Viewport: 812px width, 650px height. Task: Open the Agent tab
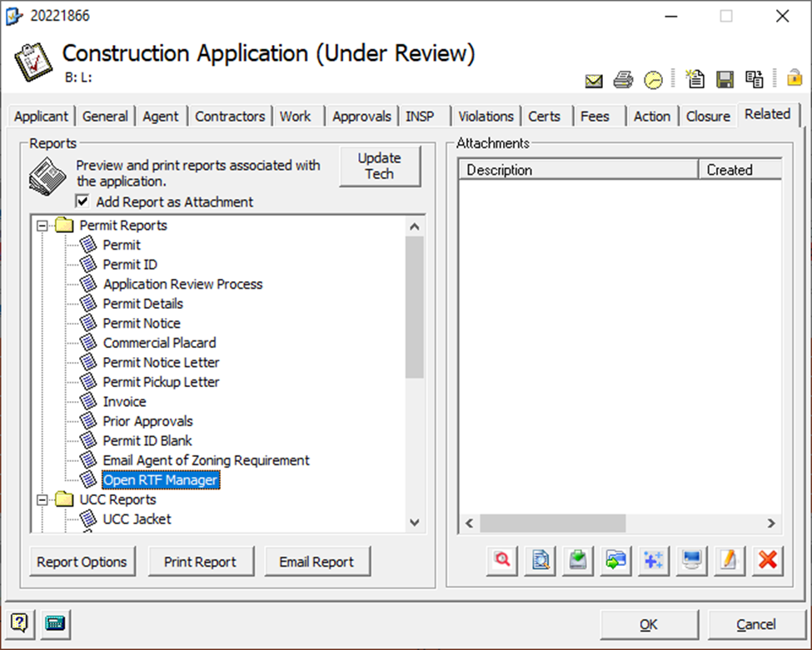pyautogui.click(x=161, y=117)
